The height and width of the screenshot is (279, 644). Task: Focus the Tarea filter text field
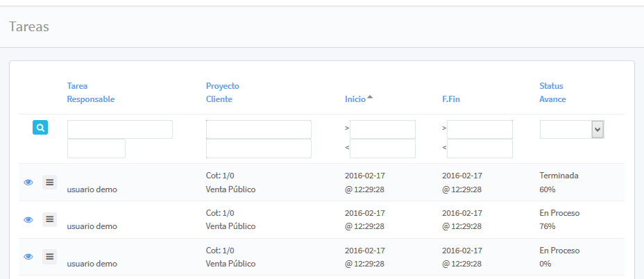coord(119,129)
